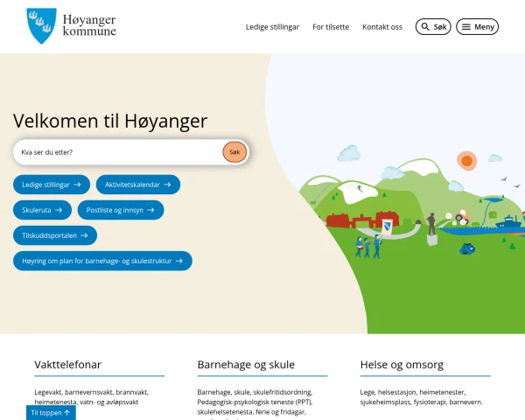Click the Velkomen til Høyanger heading
The image size is (525, 420).
[110, 121]
